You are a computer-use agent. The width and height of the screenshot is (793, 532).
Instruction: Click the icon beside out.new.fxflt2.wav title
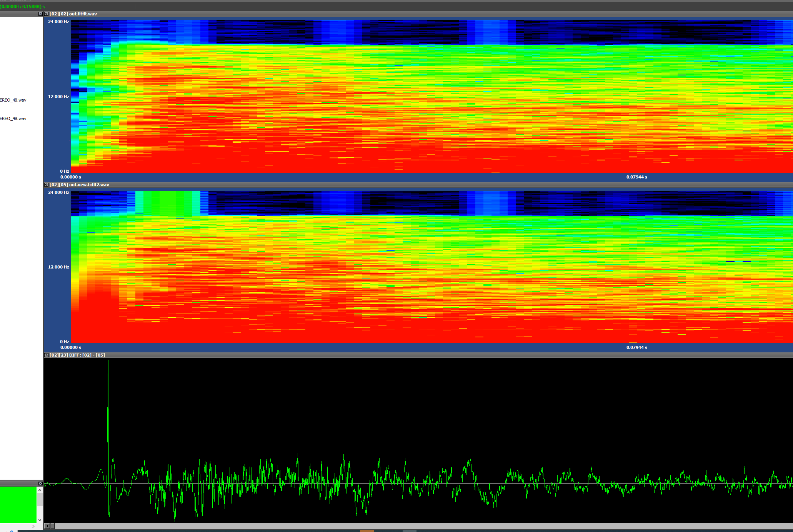46,185
